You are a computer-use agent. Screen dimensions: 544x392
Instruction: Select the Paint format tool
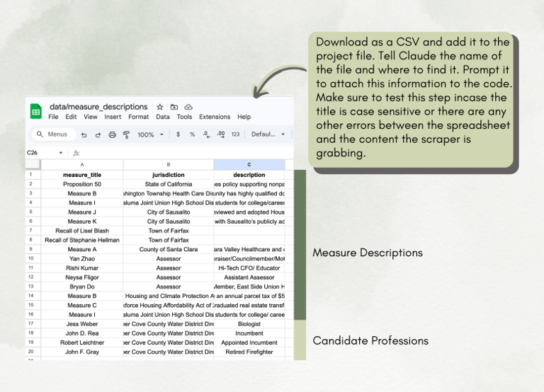pyautogui.click(x=126, y=134)
